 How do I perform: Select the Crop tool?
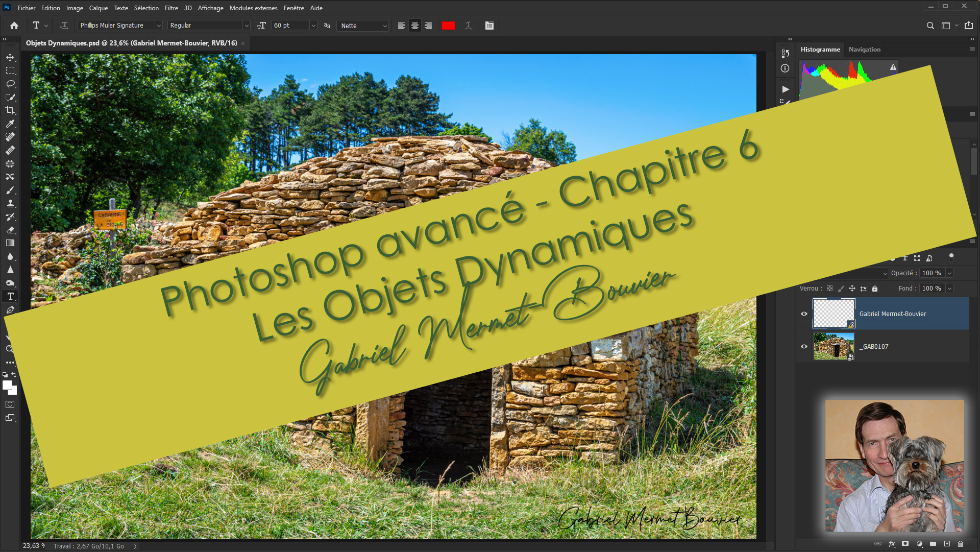tap(10, 110)
